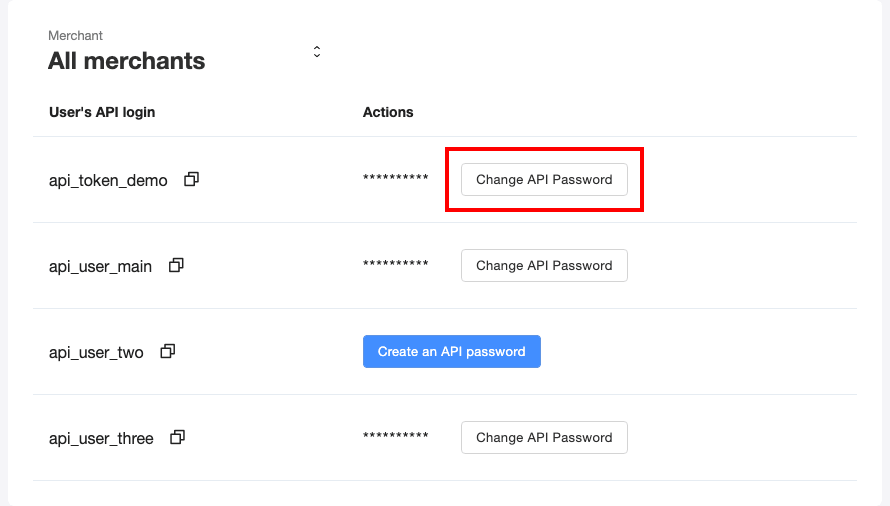890x506 pixels.
Task: Change API password for api_token_demo
Action: pos(544,180)
